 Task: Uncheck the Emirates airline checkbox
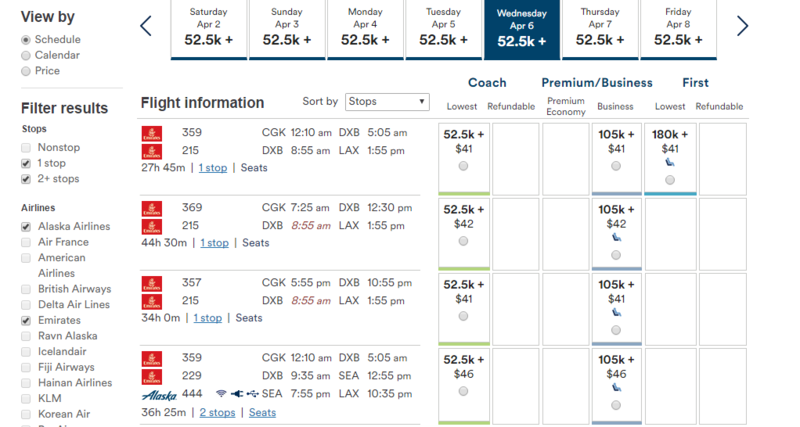(x=26, y=321)
